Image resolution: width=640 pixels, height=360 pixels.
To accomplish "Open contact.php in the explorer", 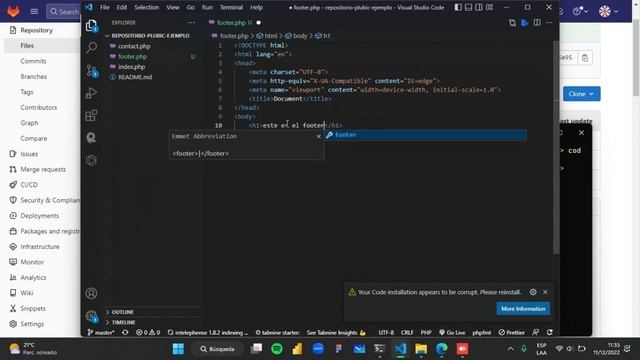I will [x=134, y=46].
